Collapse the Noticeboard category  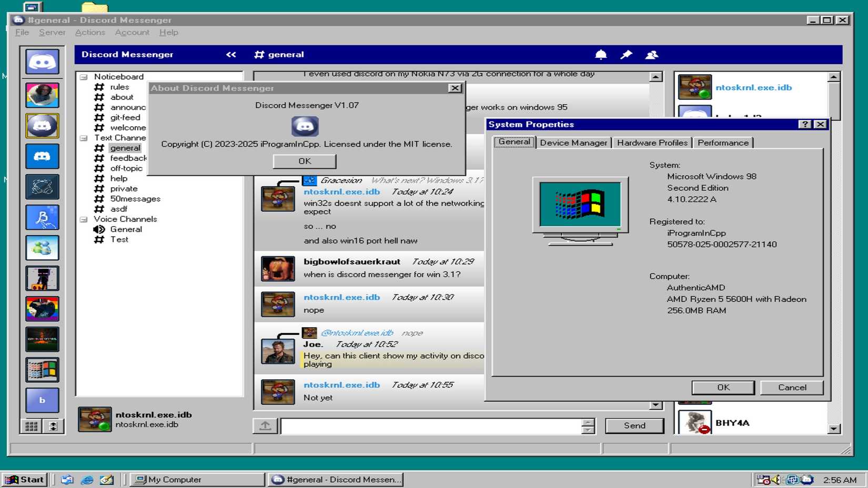(83, 76)
